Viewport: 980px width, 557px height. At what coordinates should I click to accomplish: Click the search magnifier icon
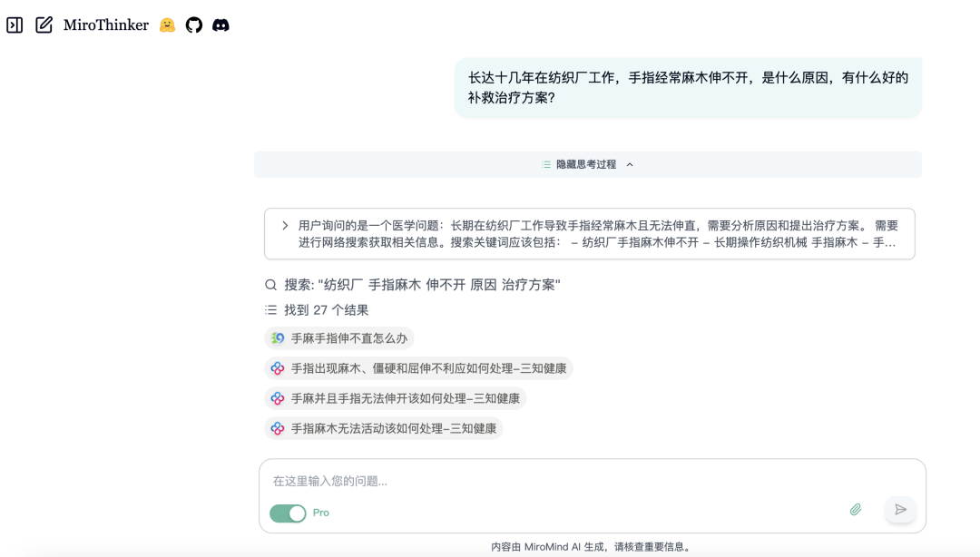point(270,285)
